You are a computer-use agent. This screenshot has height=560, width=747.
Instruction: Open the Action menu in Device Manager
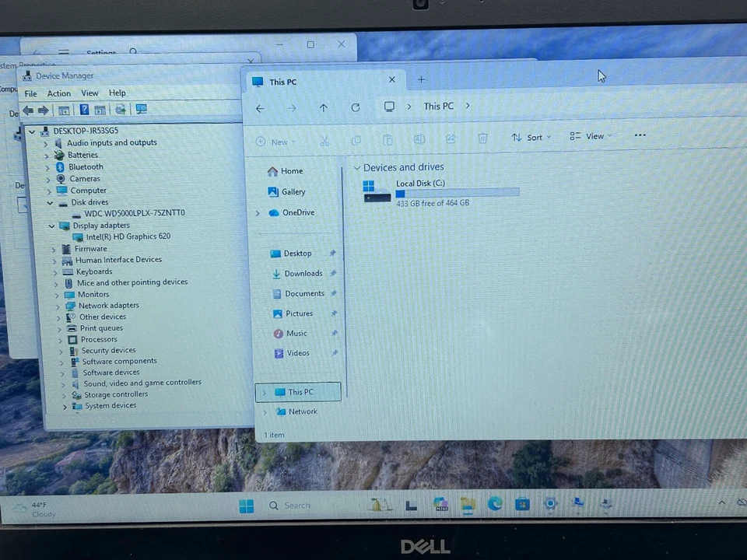coord(59,93)
